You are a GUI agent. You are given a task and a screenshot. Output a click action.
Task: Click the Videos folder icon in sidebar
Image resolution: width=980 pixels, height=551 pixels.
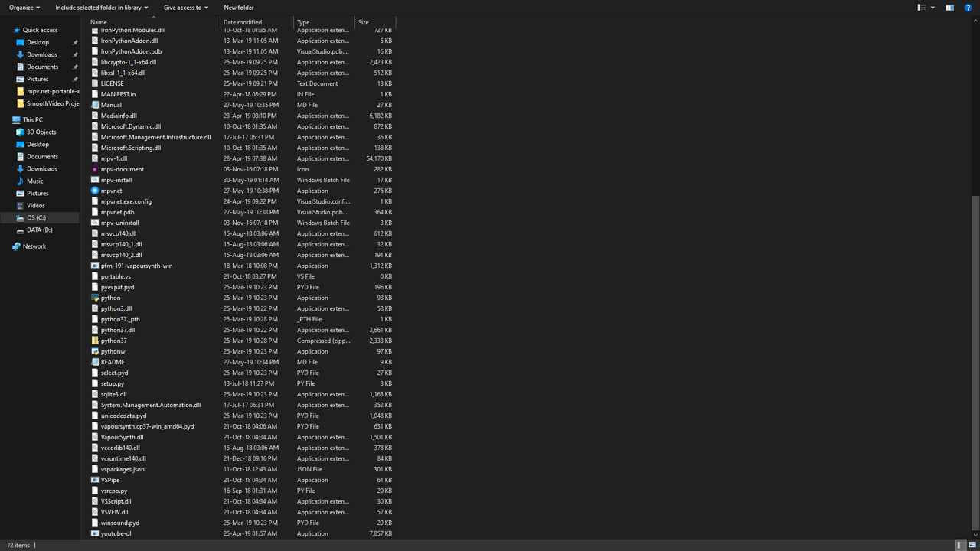(x=21, y=205)
